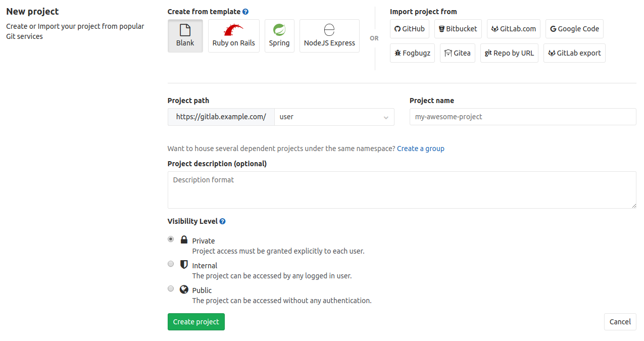Select the GitLab export import option
Screen dimensions: 644x341
574,53
